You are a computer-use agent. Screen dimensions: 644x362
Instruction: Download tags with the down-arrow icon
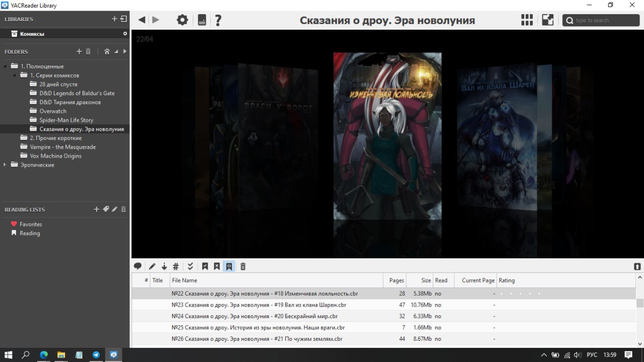pyautogui.click(x=164, y=266)
